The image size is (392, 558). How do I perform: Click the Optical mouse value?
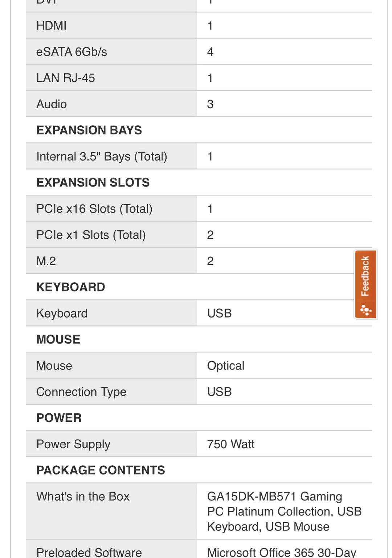coord(225,366)
